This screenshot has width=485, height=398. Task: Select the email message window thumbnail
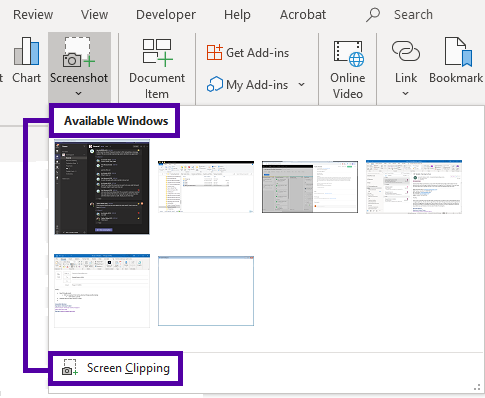(x=102, y=291)
